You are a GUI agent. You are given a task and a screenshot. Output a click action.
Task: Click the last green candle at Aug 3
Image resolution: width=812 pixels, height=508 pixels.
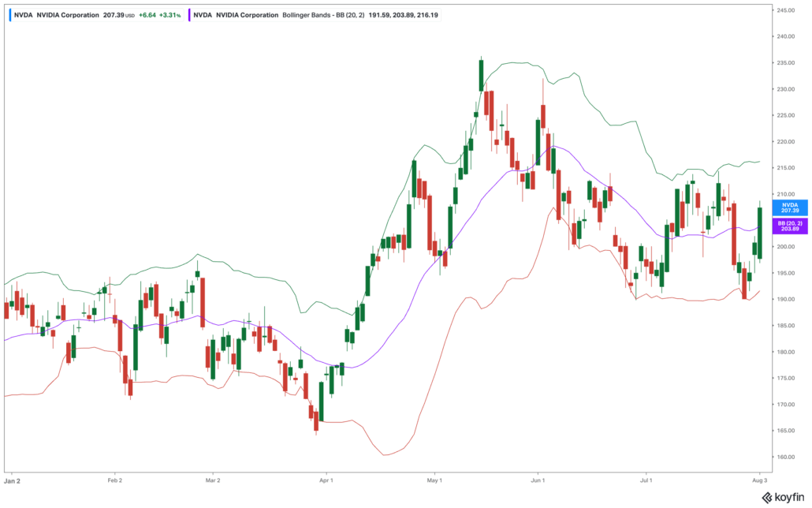click(x=760, y=233)
